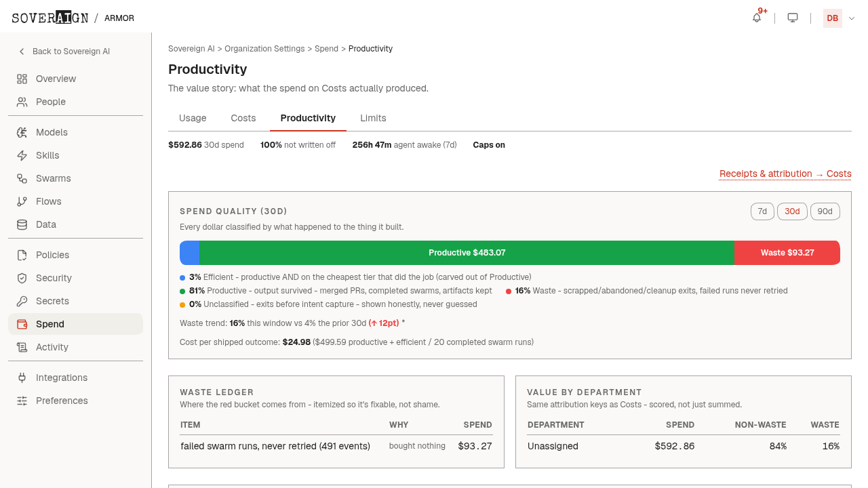Image resolution: width=868 pixels, height=488 pixels.
Task: Click the Secrets key icon
Action: pyautogui.click(x=22, y=301)
